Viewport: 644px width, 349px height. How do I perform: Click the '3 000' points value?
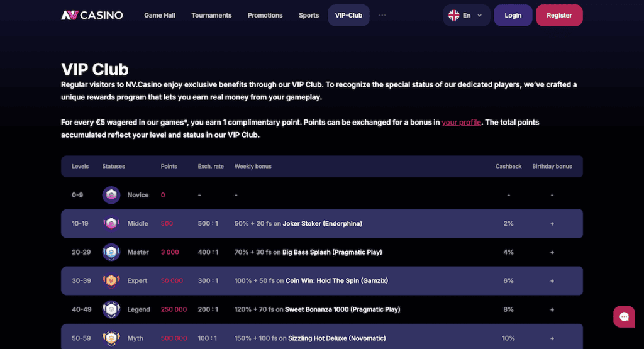170,252
